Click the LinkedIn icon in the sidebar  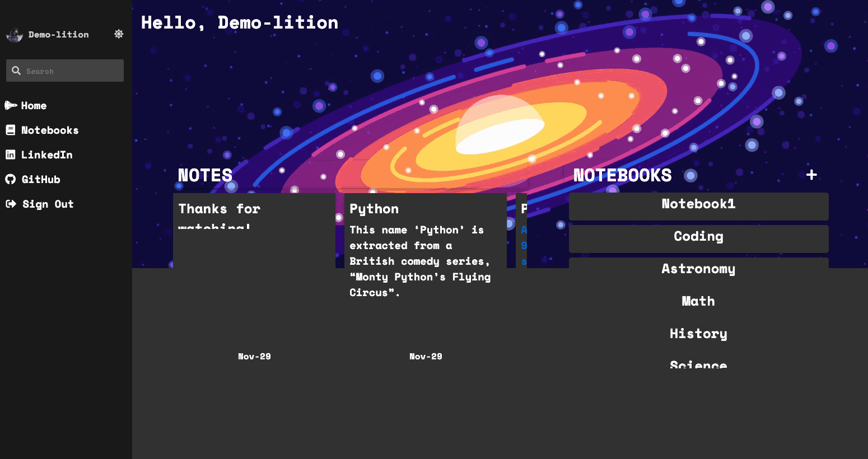point(10,154)
